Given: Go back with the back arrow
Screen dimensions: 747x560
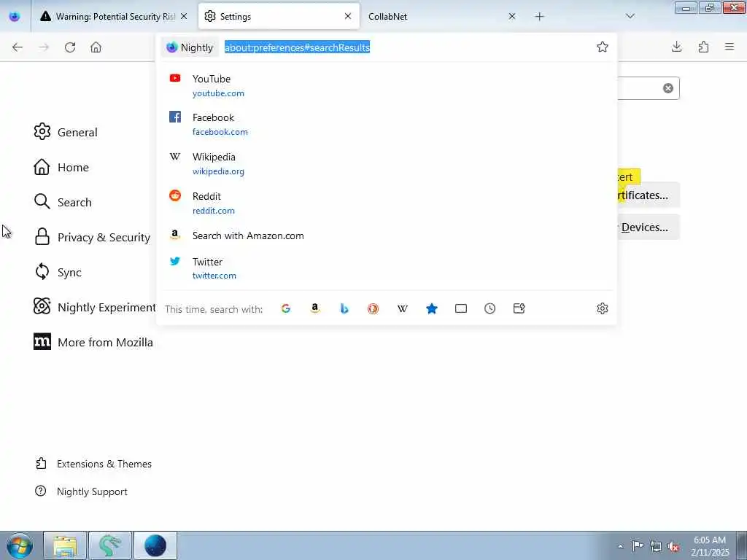Looking at the screenshot, I should pyautogui.click(x=18, y=47).
